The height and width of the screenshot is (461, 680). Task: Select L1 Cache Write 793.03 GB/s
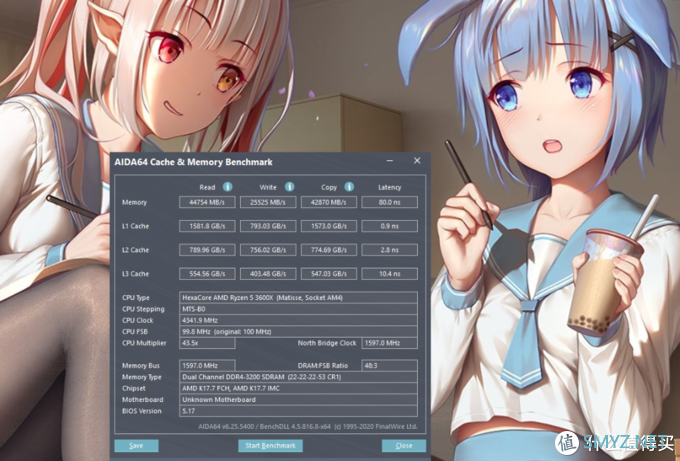tap(268, 226)
